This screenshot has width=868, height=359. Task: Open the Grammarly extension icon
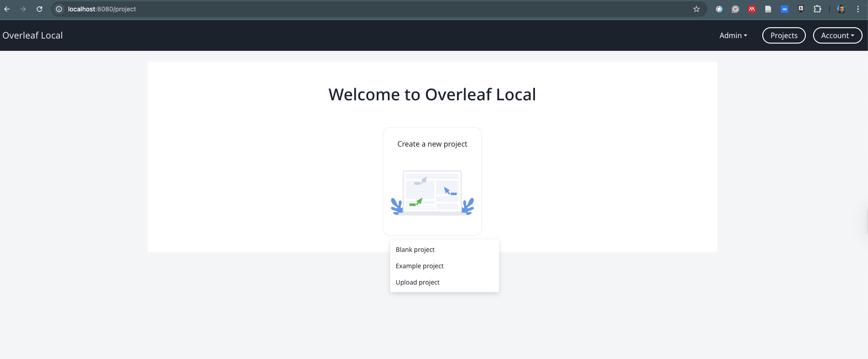[x=736, y=9]
